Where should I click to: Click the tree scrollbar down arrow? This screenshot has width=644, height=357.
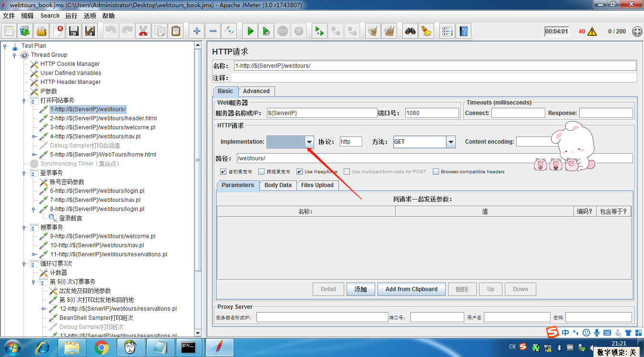coord(198,332)
